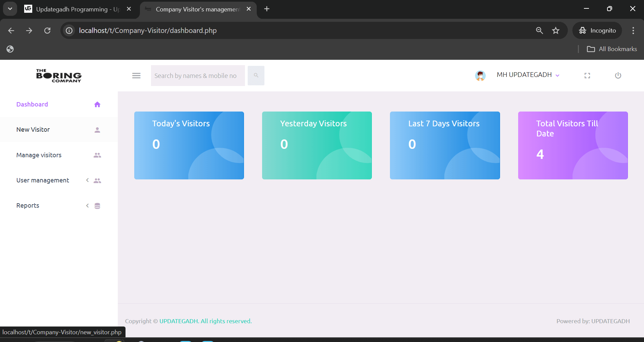Open the MH UPDATEGADH profile dropdown
This screenshot has width=644, height=342.
tap(528, 75)
